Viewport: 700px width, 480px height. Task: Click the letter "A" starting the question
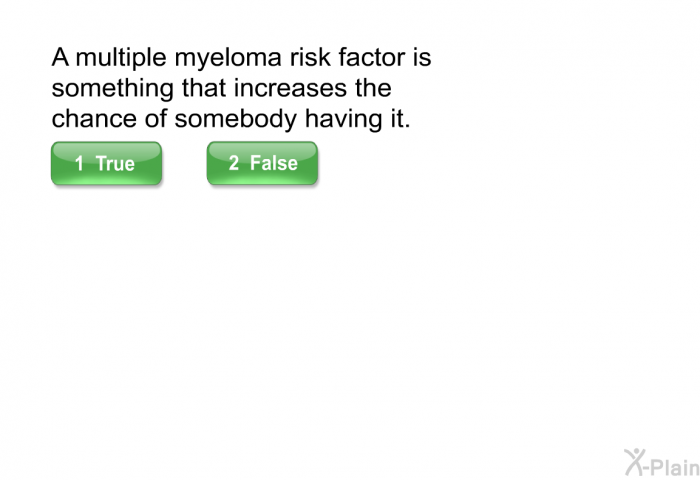(x=60, y=58)
